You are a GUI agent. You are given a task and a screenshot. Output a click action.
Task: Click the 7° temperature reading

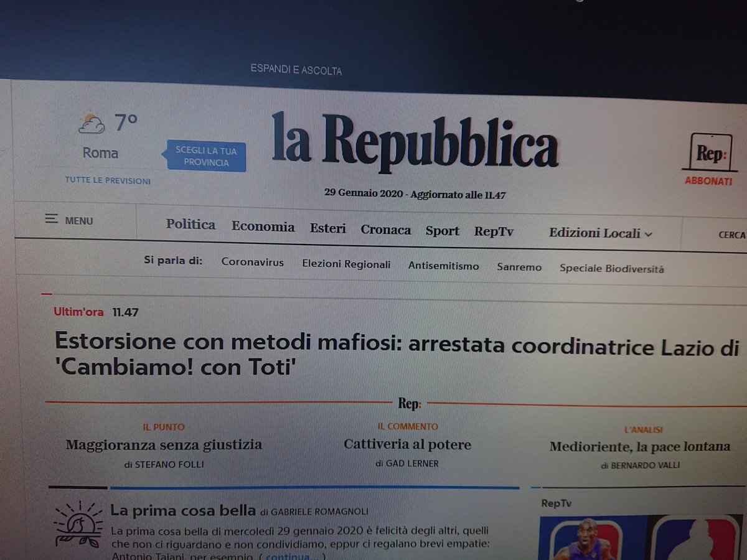pyautogui.click(x=126, y=123)
